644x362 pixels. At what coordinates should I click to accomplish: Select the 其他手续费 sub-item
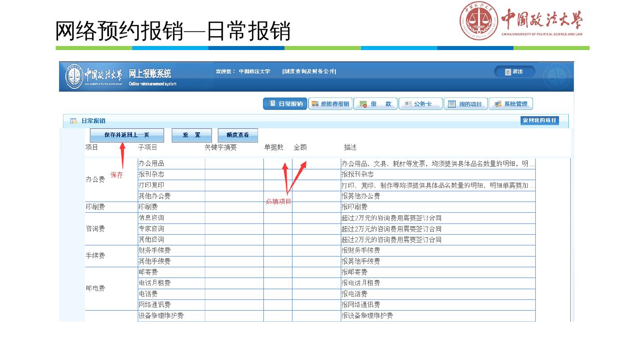click(x=154, y=261)
